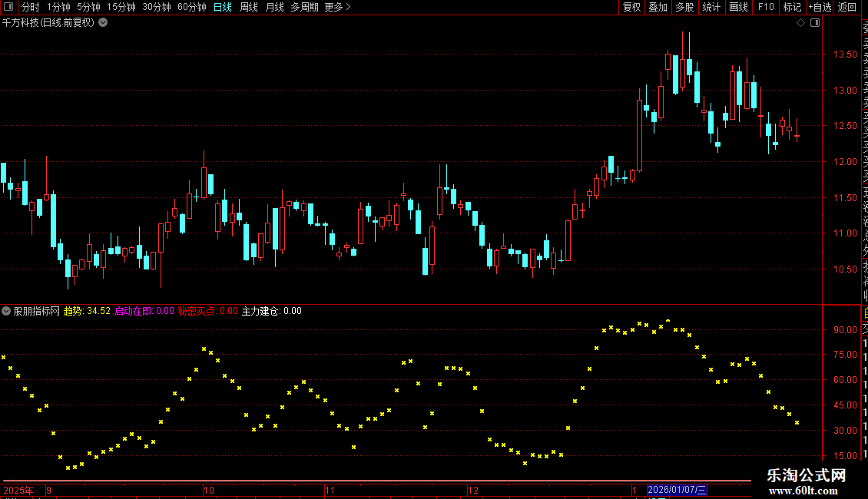Click month 10 on the time axis

tap(209, 490)
